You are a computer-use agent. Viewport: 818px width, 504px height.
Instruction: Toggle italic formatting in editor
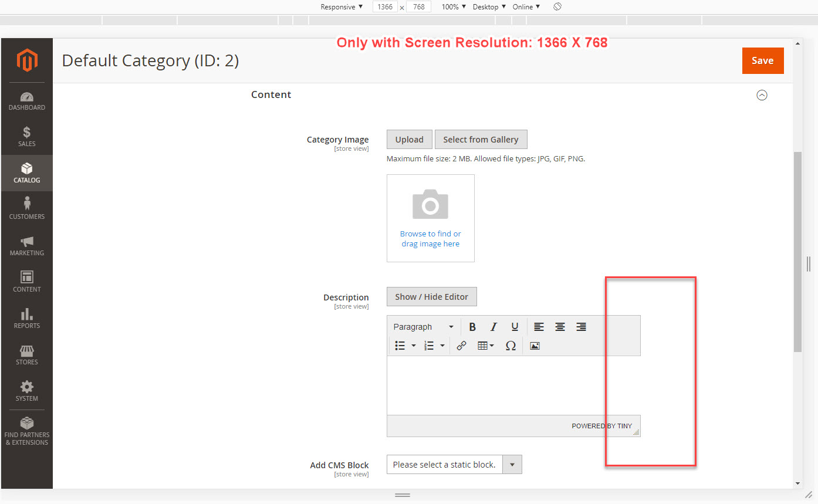point(493,327)
